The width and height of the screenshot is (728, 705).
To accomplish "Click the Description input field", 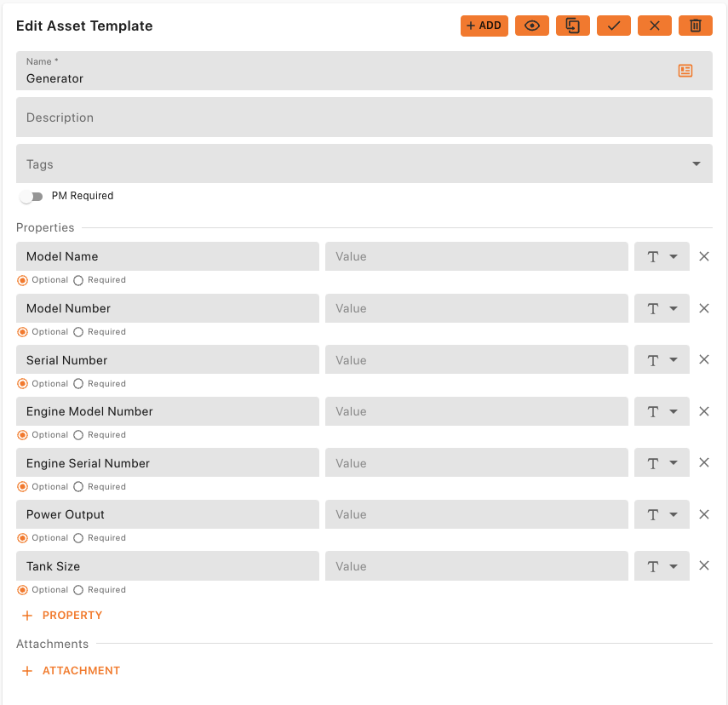I will point(364,117).
